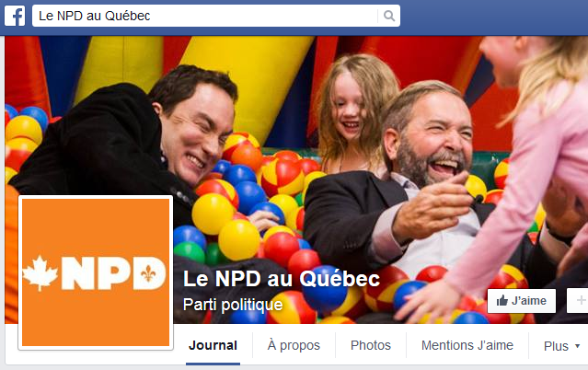
Task: Click the white NPD letters in logo
Action: [113, 273]
